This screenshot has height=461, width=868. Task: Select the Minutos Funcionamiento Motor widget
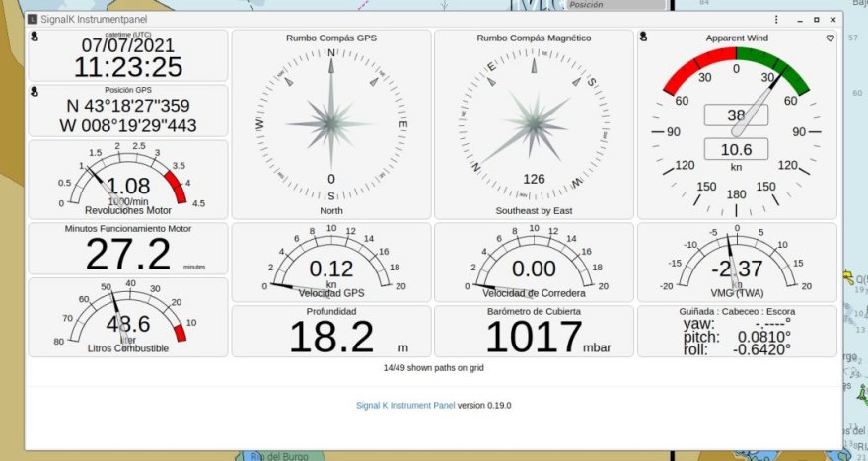(128, 249)
